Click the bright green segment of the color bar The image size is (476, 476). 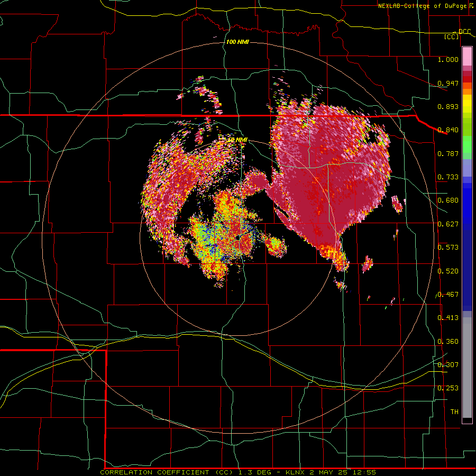coord(467,144)
